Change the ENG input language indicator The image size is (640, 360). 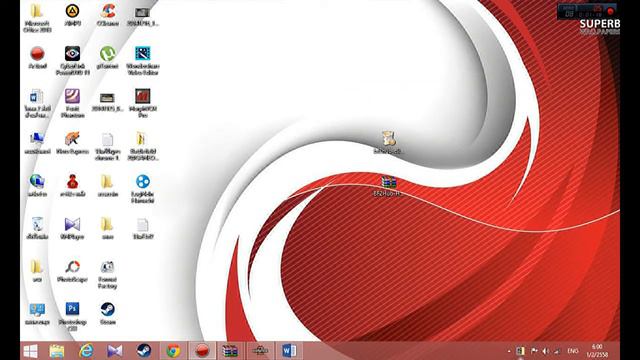[x=573, y=351]
